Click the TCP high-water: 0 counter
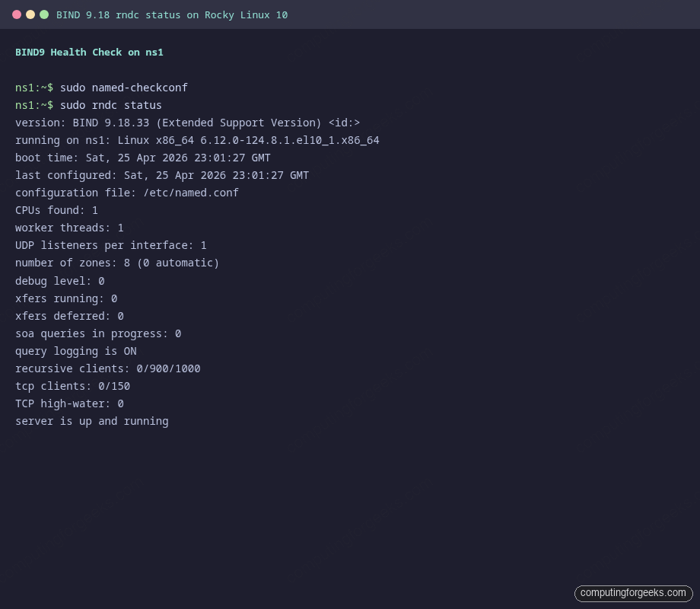Screen dimensions: 700x609 click(69, 403)
